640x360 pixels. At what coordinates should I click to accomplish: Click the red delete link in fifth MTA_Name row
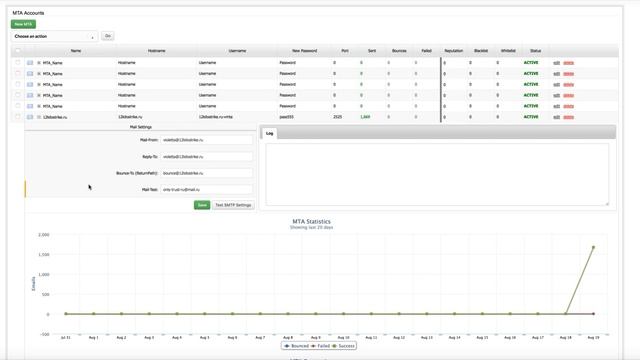(569, 106)
